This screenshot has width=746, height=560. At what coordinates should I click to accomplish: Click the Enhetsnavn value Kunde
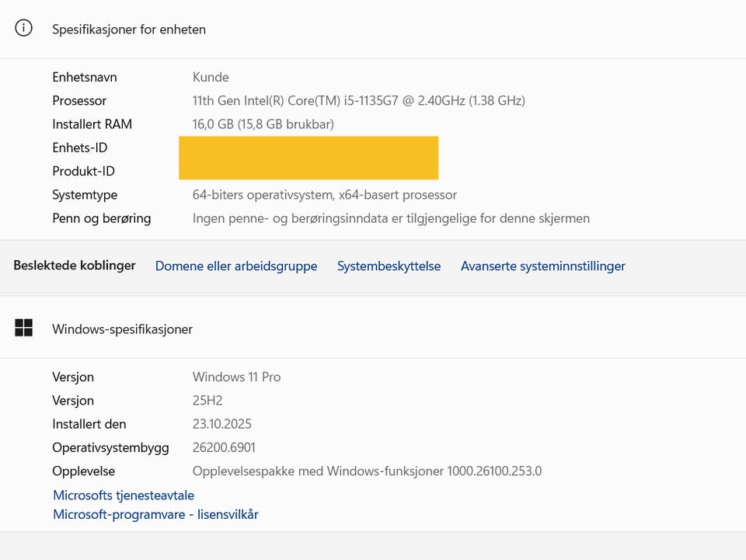coord(211,77)
